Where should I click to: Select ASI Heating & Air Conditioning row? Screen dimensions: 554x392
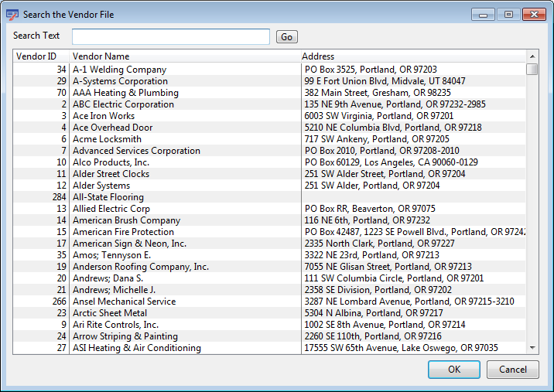coord(136,348)
